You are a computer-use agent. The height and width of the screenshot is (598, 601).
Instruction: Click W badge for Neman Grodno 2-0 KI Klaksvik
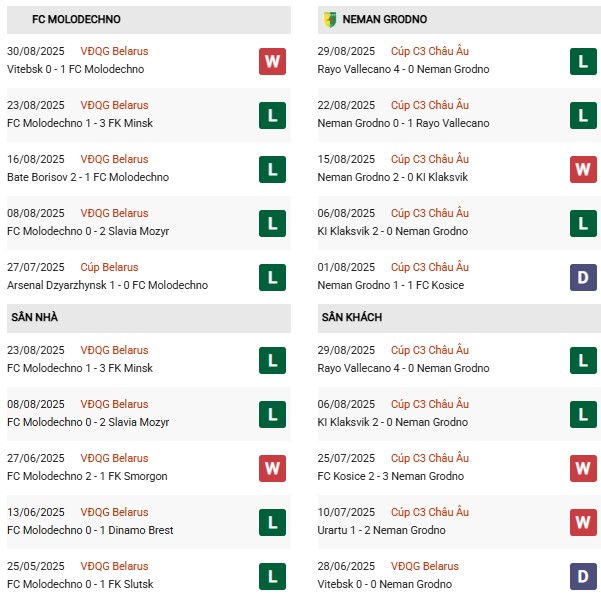[x=583, y=169]
